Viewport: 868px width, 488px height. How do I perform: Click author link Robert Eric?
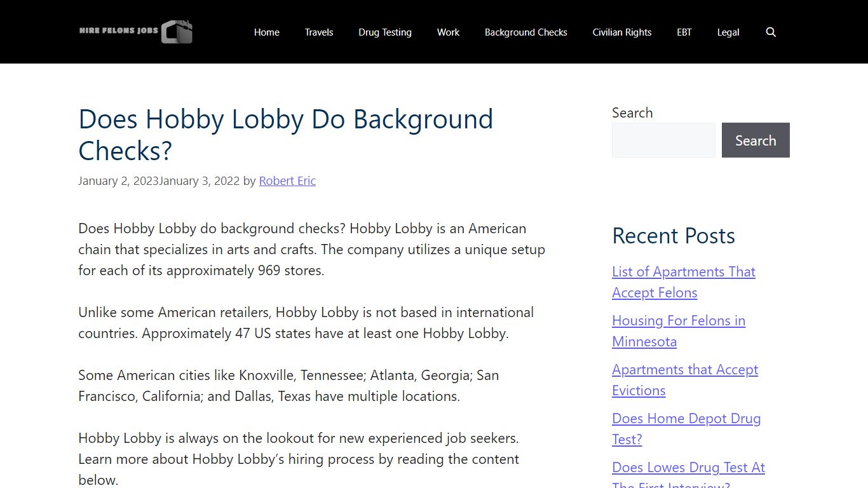(287, 181)
